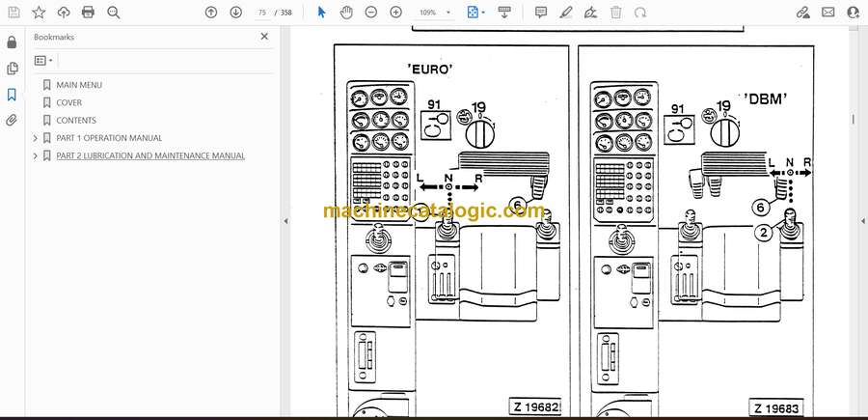Click the vertical document scrollbar thumb

point(854,119)
